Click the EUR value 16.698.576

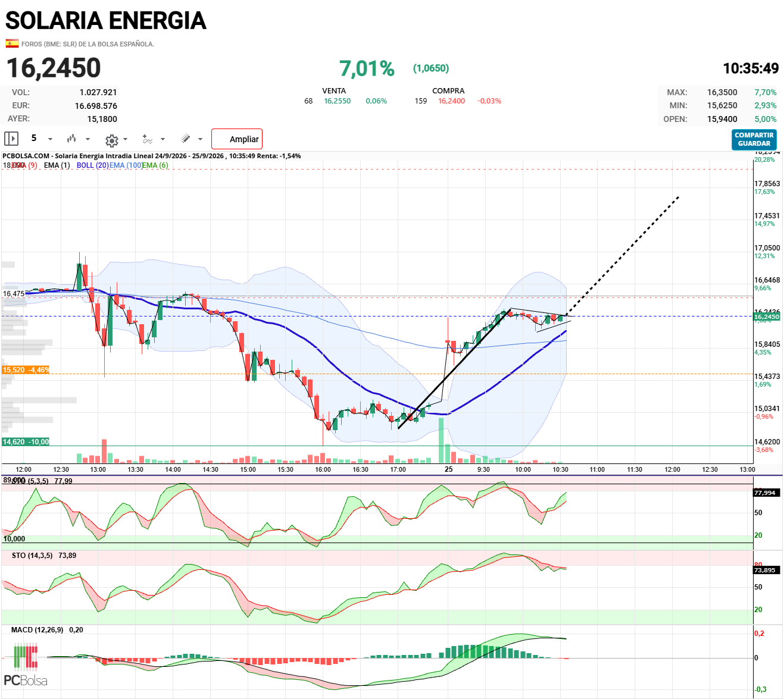96,106
